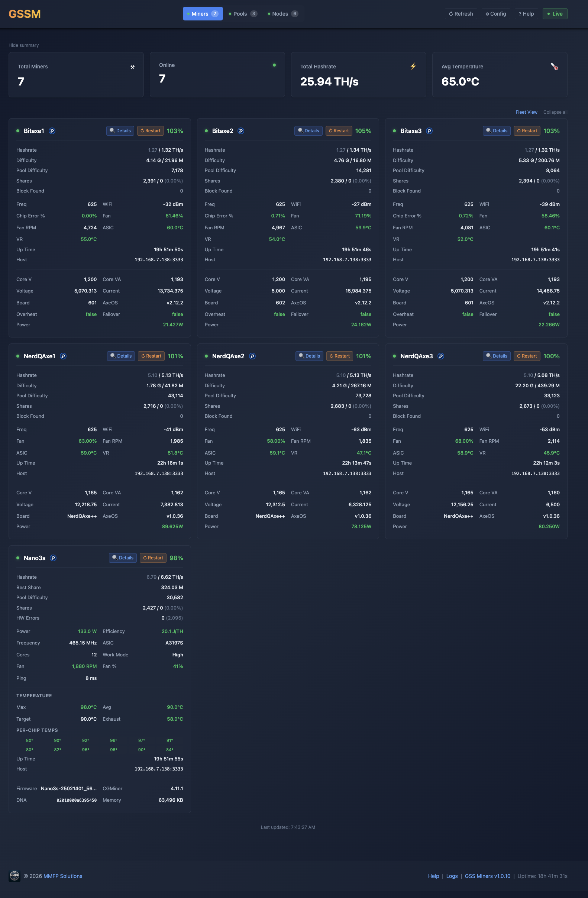Restart the NerdQAxe3 miner

(x=527, y=356)
